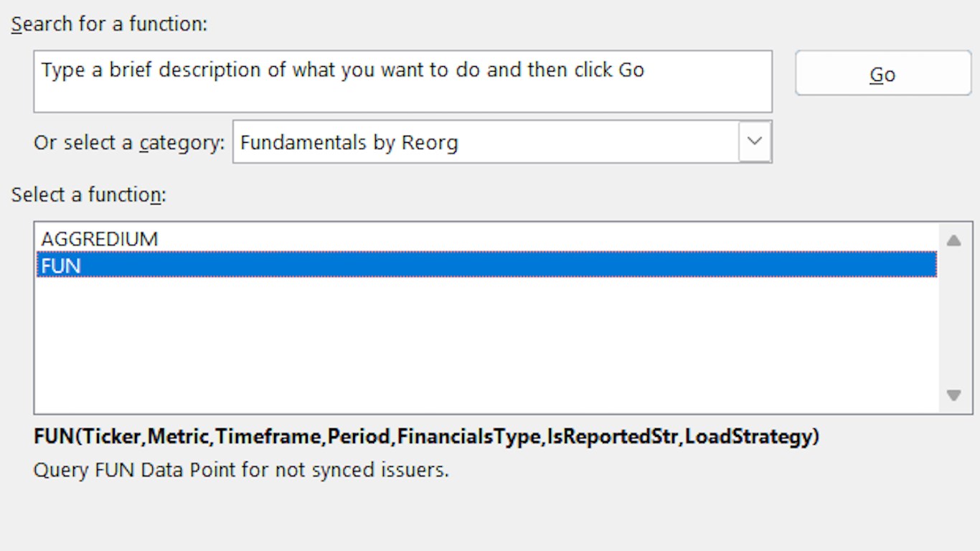Expand the category list using its chevron arrow
Image resolution: width=980 pixels, height=551 pixels.
[755, 142]
